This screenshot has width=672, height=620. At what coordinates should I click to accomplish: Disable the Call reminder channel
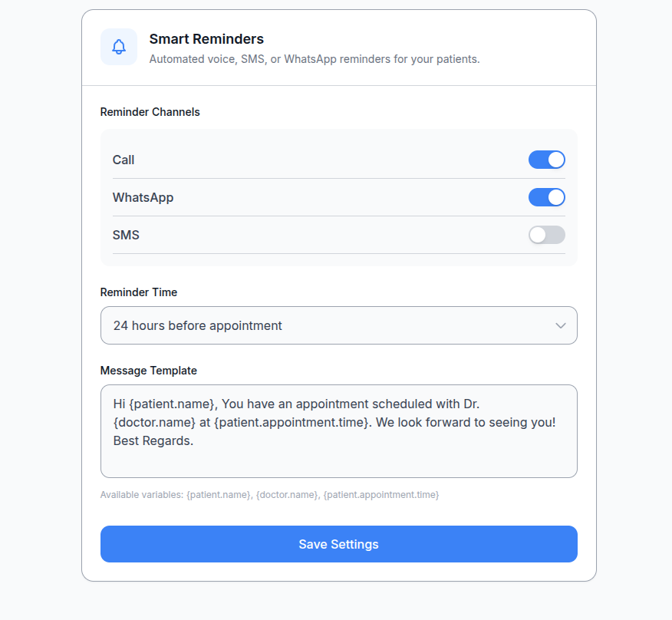[x=547, y=160]
